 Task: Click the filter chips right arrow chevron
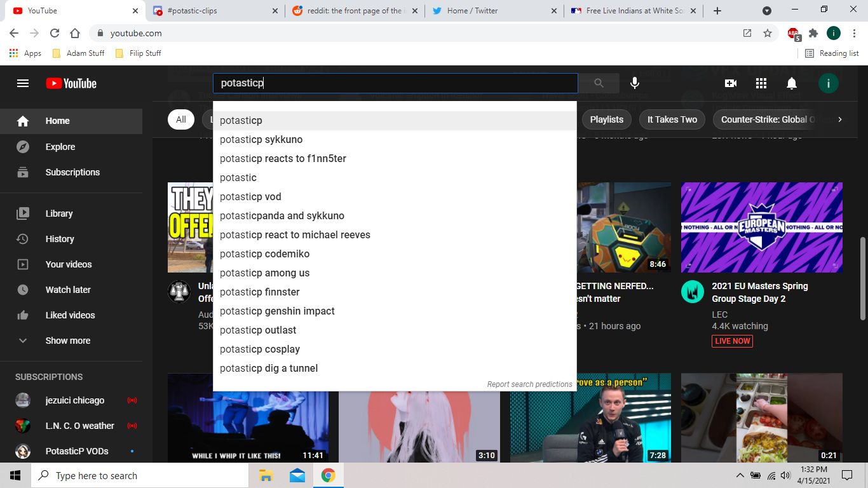pos(839,119)
